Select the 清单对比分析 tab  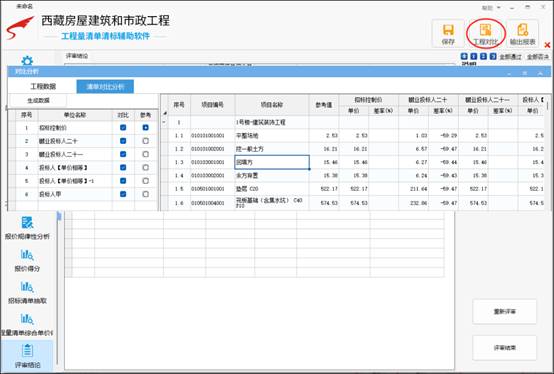pyautogui.click(x=105, y=87)
